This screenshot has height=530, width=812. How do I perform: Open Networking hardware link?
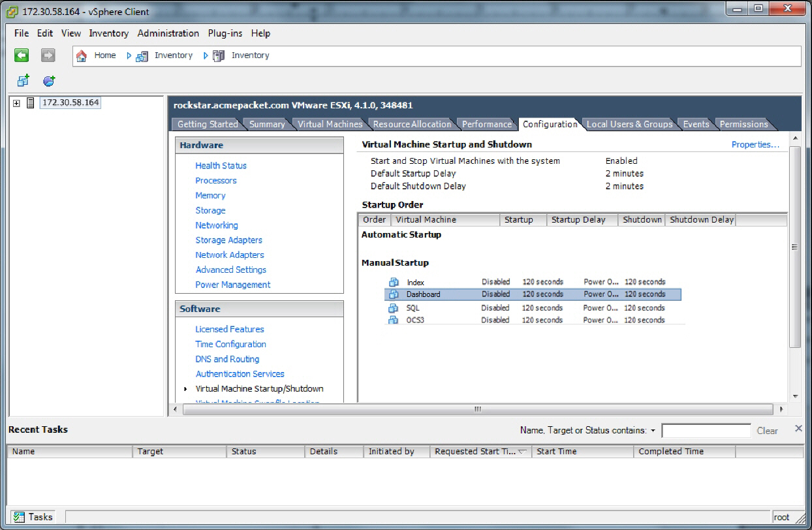pyautogui.click(x=217, y=225)
